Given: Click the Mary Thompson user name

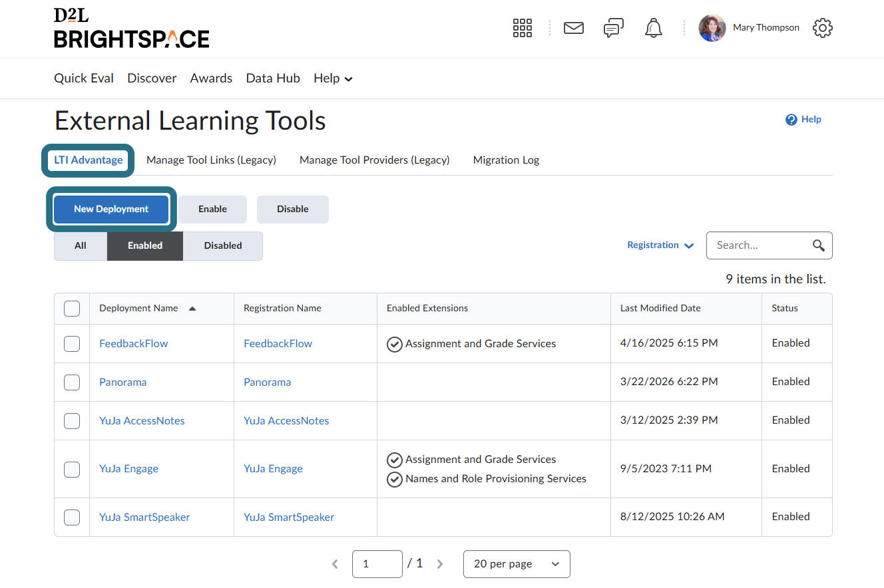Looking at the screenshot, I should 766,28.
